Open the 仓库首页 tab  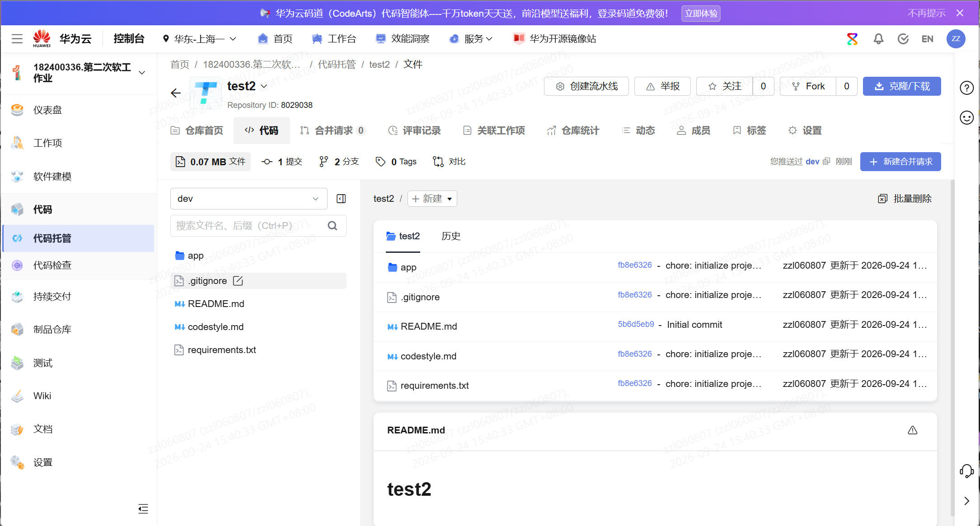(197, 130)
